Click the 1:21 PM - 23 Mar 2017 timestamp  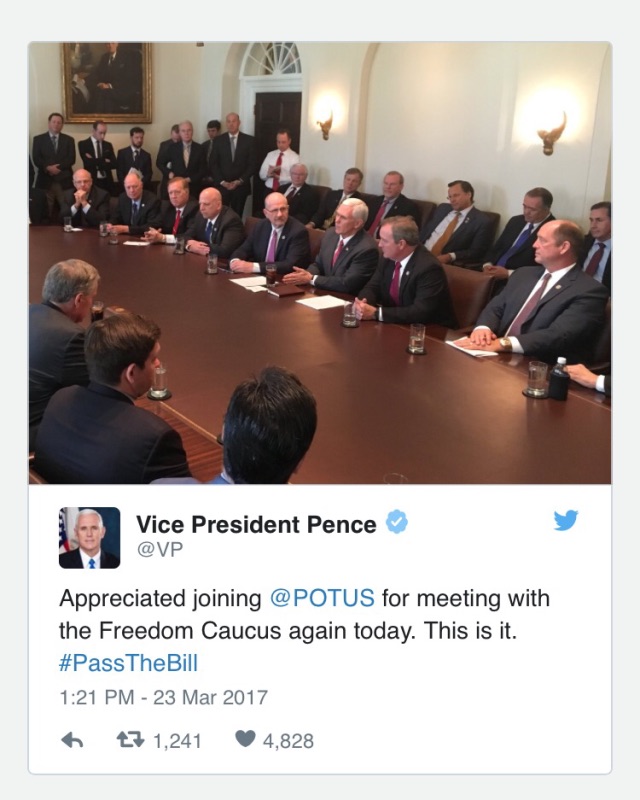(x=163, y=697)
